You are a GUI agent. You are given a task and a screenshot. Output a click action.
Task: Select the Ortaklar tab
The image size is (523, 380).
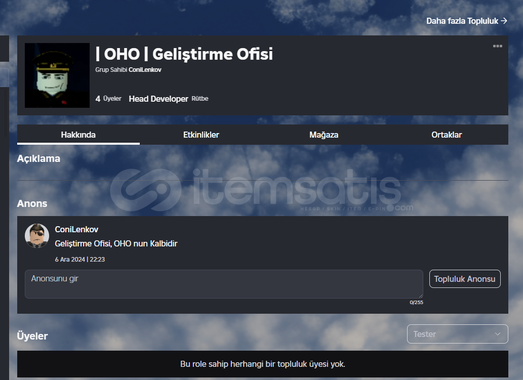[x=447, y=135]
